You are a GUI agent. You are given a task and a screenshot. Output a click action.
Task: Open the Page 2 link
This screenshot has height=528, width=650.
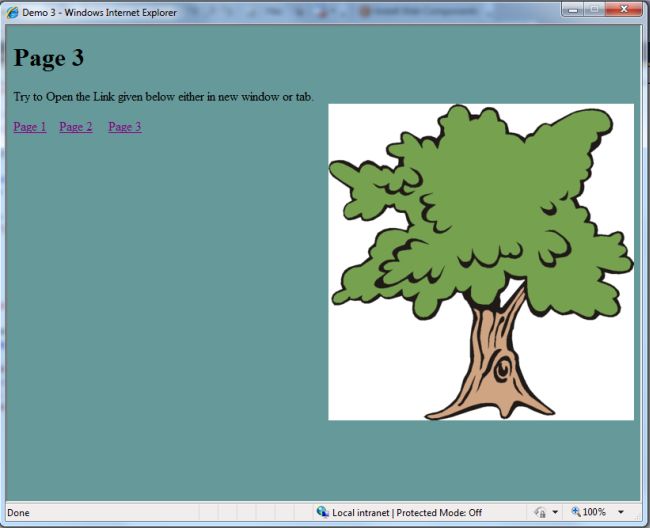76,127
